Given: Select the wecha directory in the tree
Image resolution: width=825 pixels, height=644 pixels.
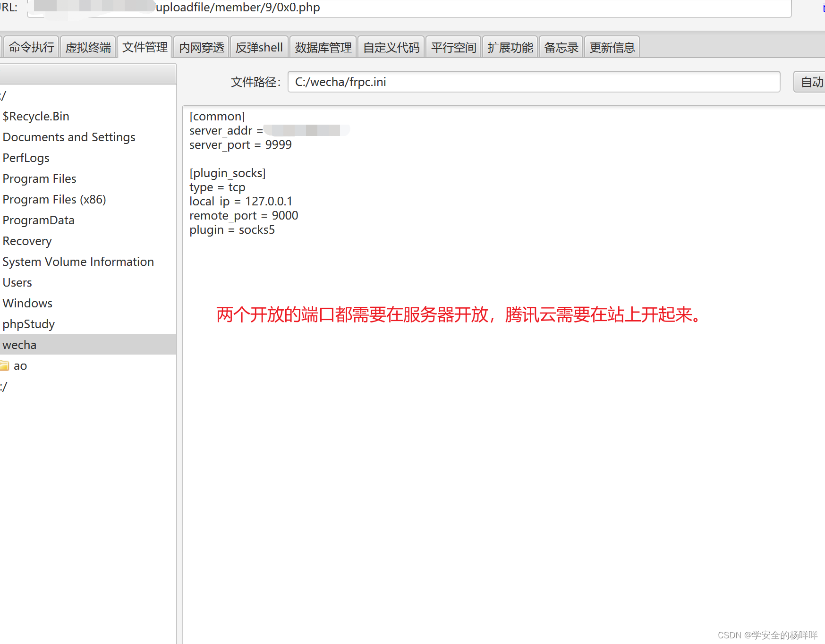Looking at the screenshot, I should point(19,344).
